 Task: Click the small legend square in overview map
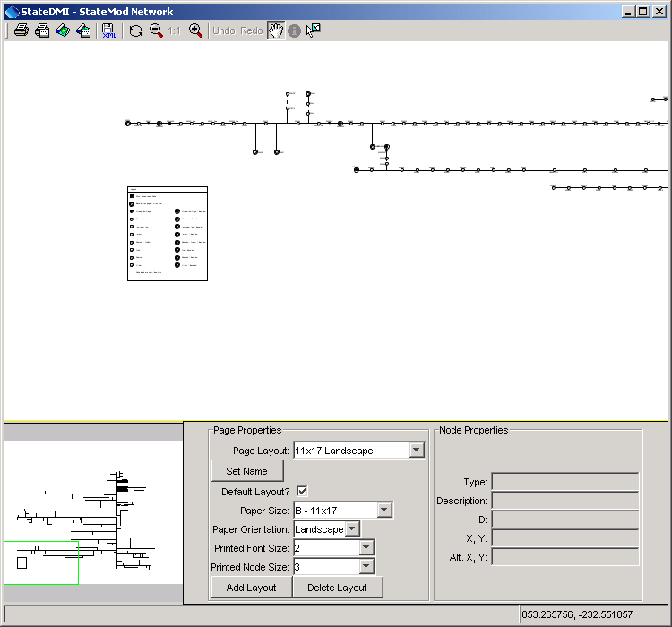point(22,563)
